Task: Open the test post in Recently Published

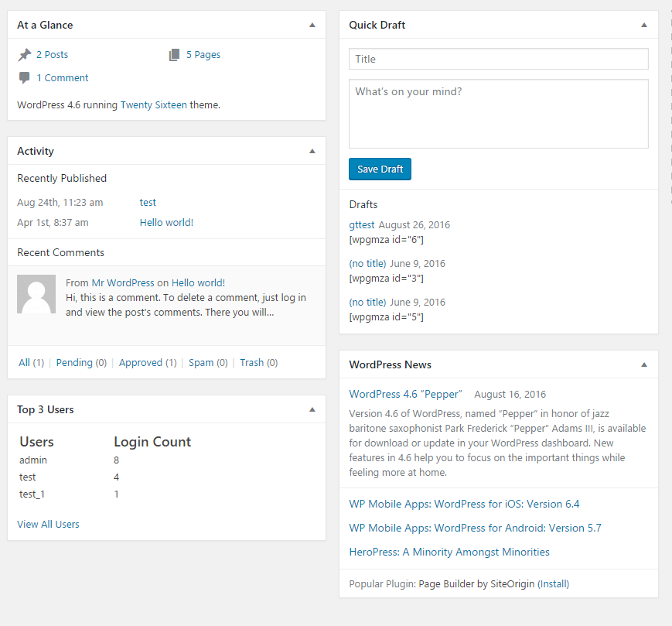Action: 147,202
